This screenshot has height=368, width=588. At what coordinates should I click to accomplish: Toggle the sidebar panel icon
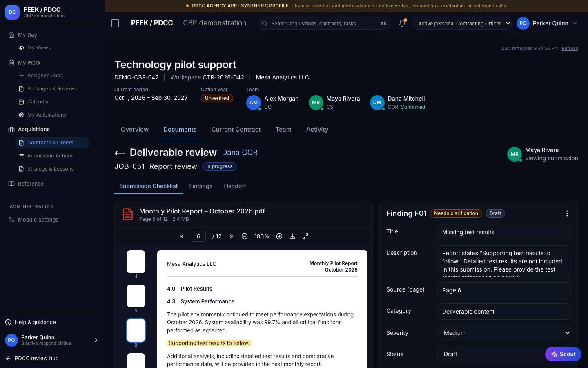tap(115, 23)
